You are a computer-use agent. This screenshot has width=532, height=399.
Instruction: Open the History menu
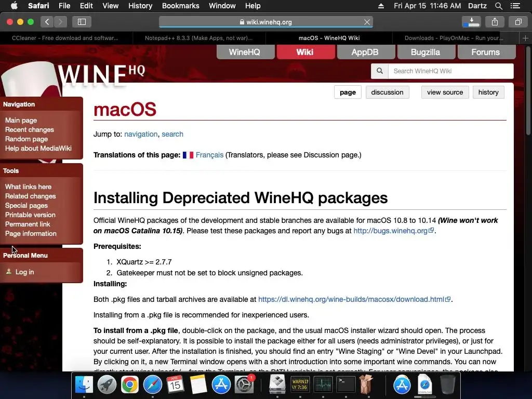click(140, 6)
